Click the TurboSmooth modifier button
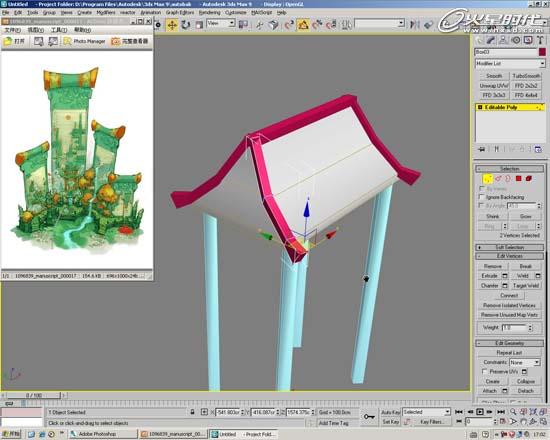Viewport: 550px width, 440px height. (x=526, y=76)
